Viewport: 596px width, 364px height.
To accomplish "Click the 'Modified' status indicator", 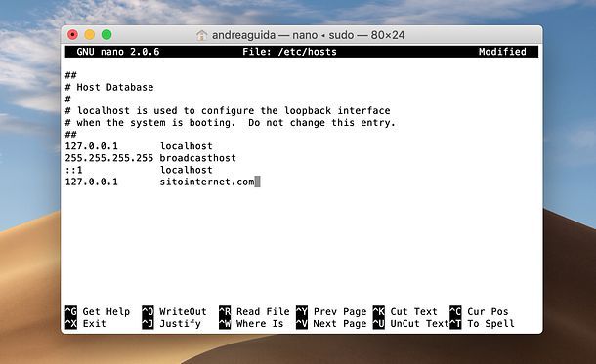I will (502, 52).
